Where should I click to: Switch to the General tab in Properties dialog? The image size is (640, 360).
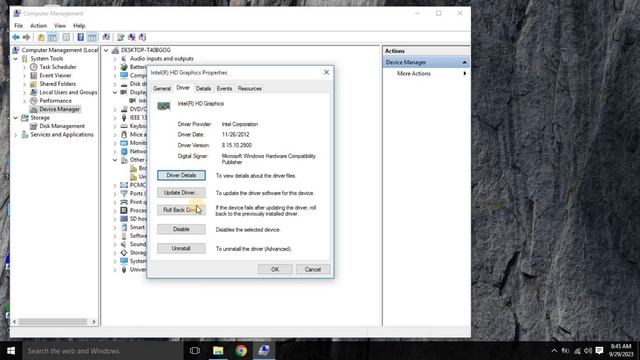162,89
